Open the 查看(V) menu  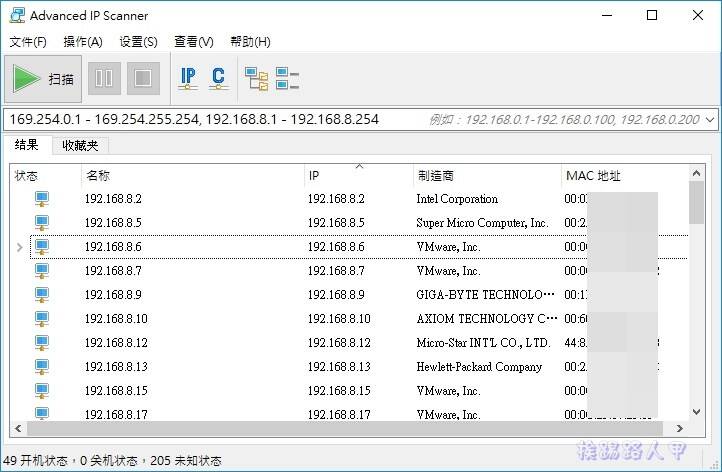[194, 42]
